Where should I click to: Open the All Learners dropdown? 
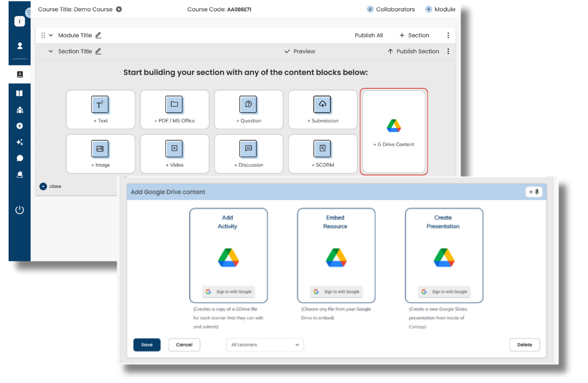[x=265, y=345]
